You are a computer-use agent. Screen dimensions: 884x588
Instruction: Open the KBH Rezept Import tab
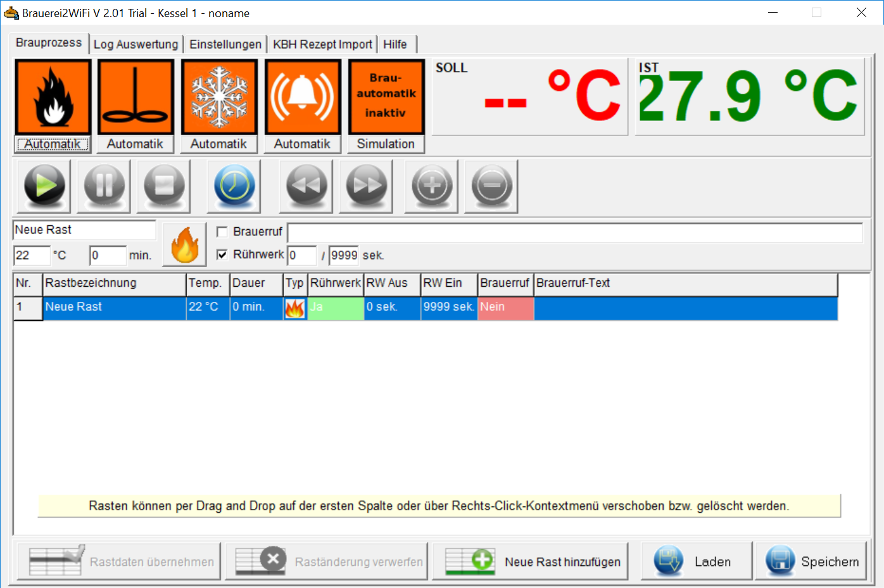pos(322,44)
